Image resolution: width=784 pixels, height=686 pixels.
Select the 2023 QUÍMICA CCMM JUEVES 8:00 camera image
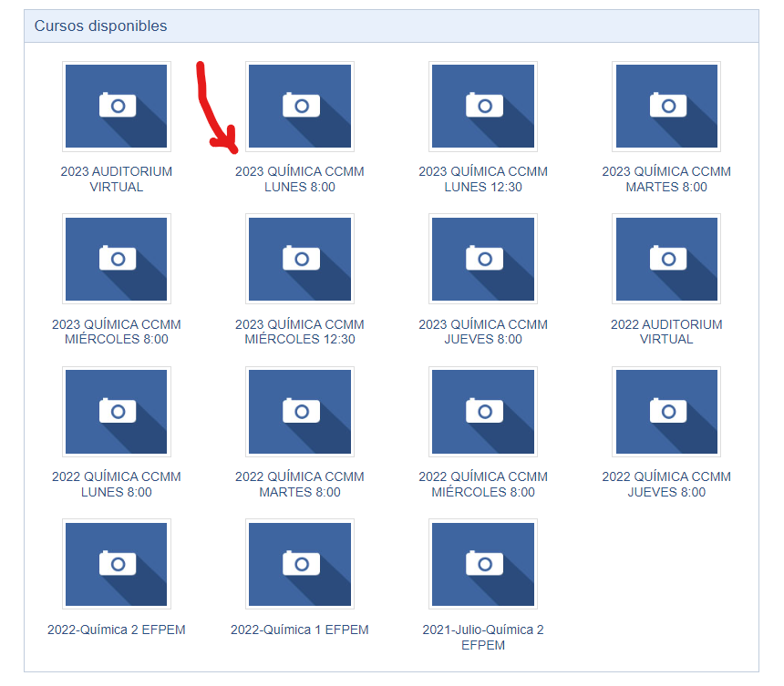click(x=483, y=259)
